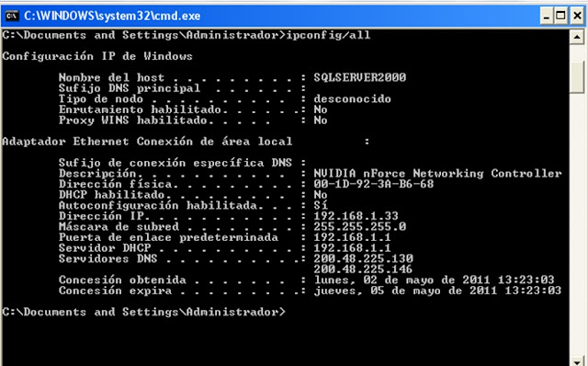Viewport: 588px width, 366px height.
Task: Click the Adaptador Ethernet Conexión de área local heading
Action: 147,142
